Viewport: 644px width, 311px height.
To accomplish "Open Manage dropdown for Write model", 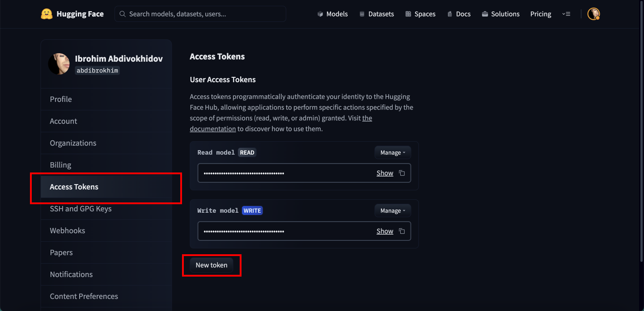I will pos(392,211).
